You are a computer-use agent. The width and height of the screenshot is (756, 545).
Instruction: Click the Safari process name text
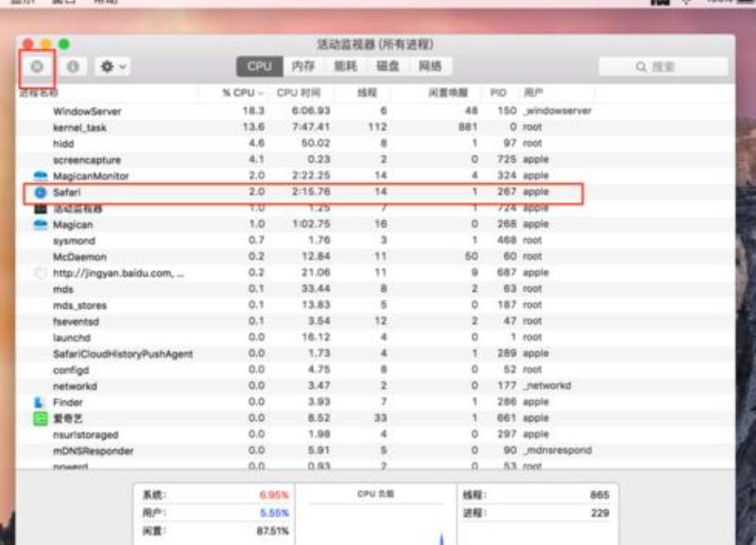click(x=66, y=193)
